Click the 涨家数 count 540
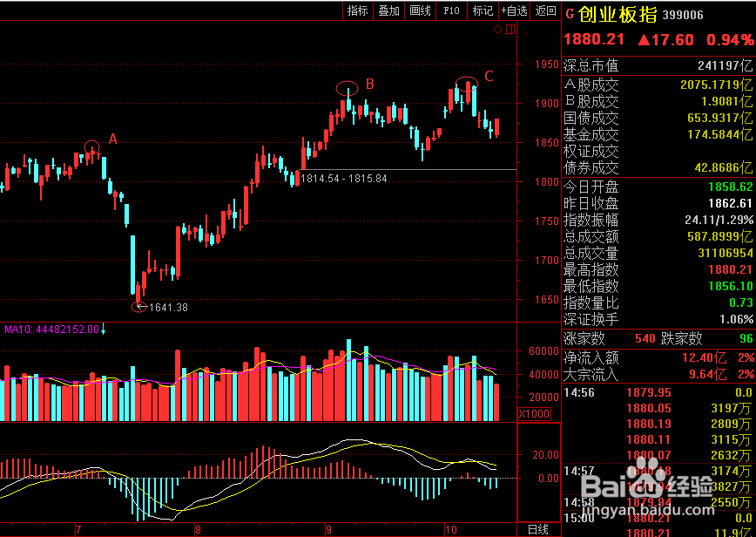The image size is (756, 537). coord(645,339)
